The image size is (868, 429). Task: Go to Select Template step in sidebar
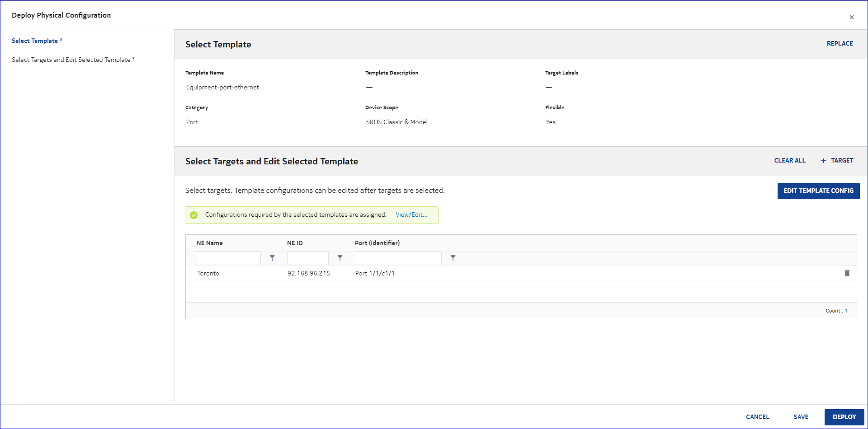35,41
